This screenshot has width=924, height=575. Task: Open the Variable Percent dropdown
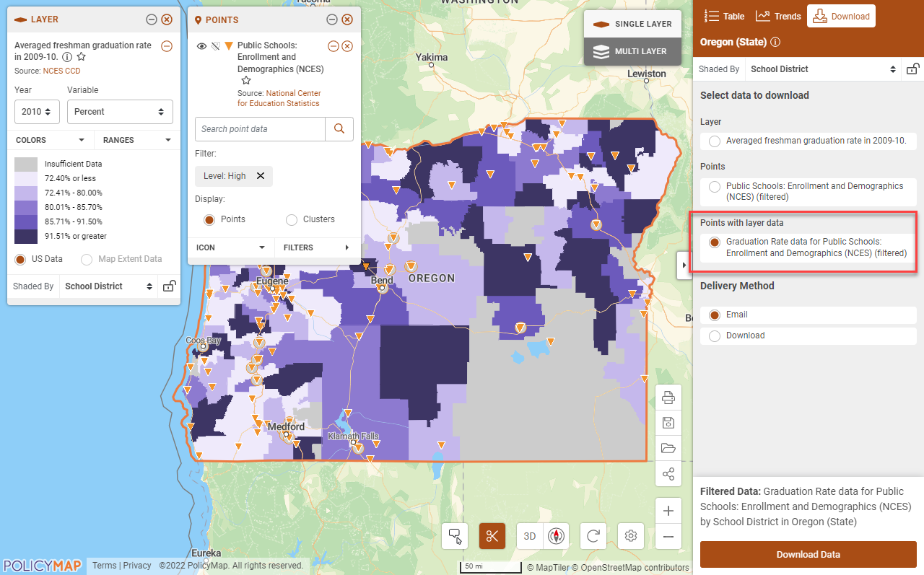point(120,112)
